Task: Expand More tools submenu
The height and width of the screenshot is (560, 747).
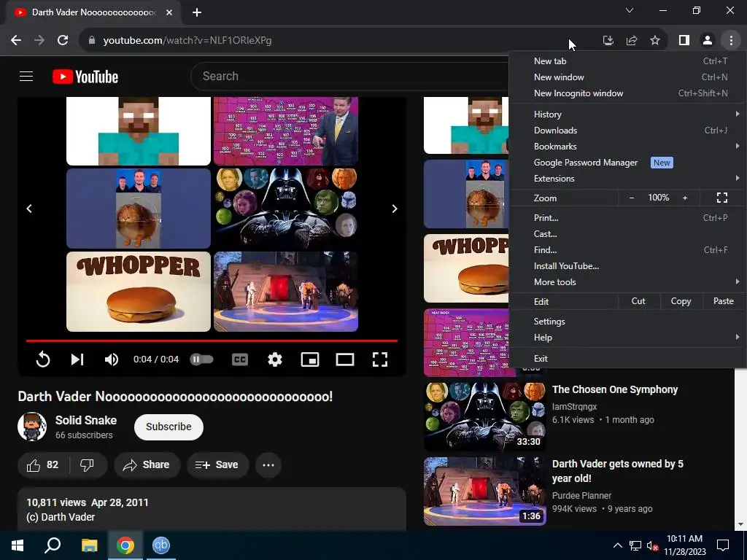Action: click(627, 282)
